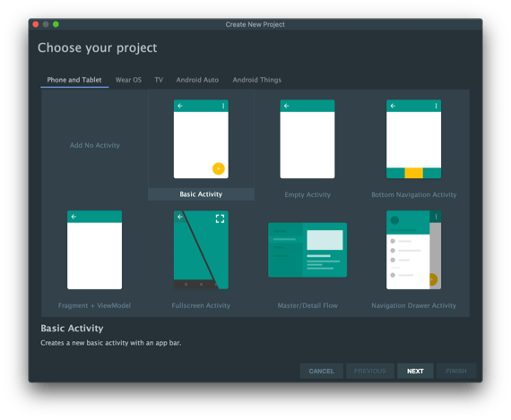Click the yellow floating action button in Basic Activity

coord(219,168)
